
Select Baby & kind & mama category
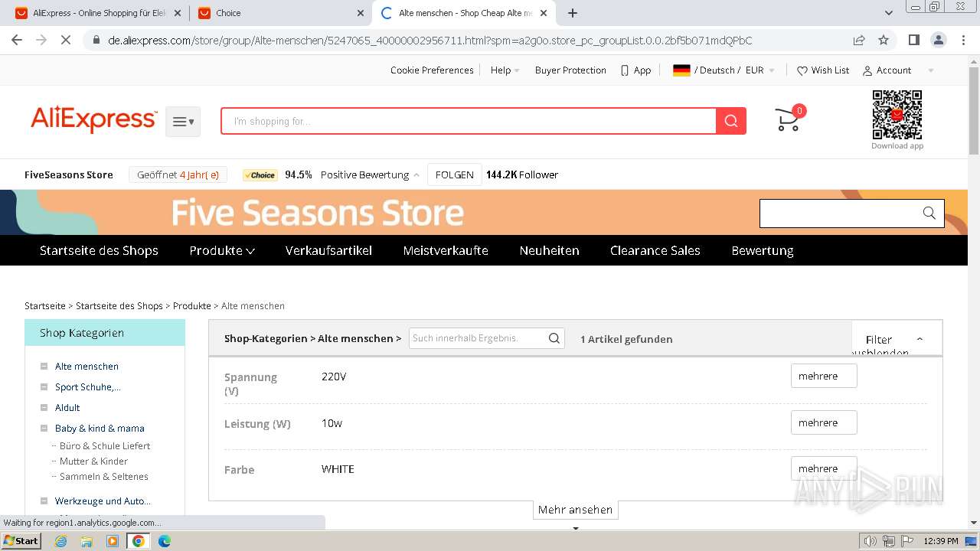pyautogui.click(x=100, y=429)
